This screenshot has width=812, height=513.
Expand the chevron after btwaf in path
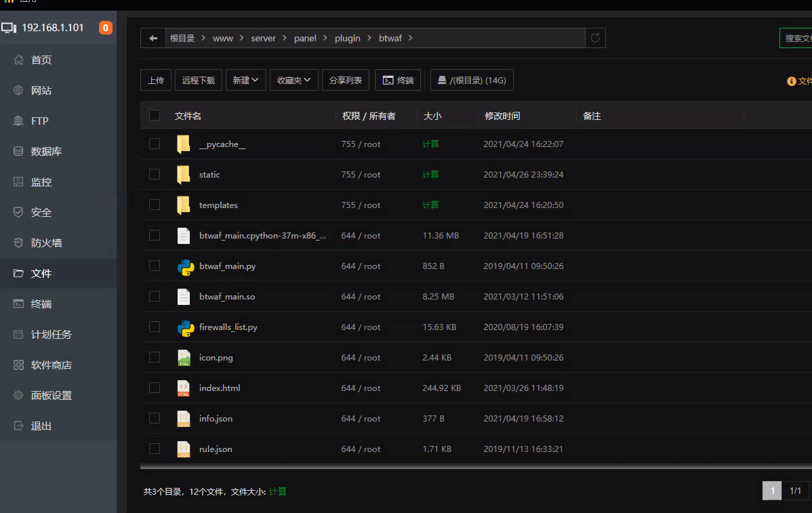point(411,39)
